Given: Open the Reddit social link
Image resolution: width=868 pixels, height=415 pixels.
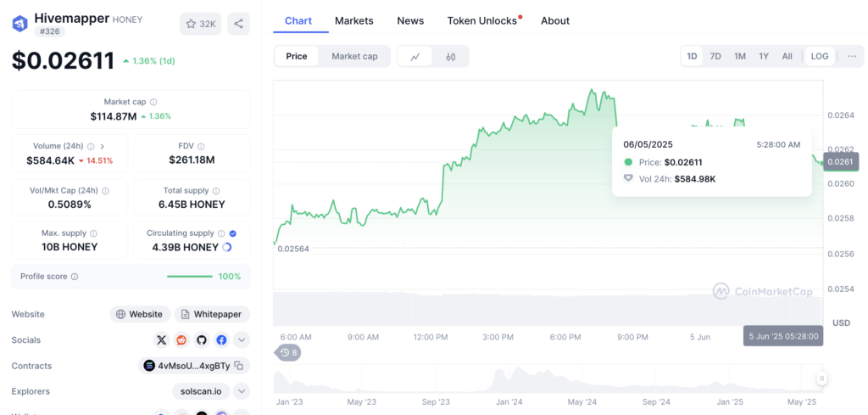Looking at the screenshot, I should 181,340.
